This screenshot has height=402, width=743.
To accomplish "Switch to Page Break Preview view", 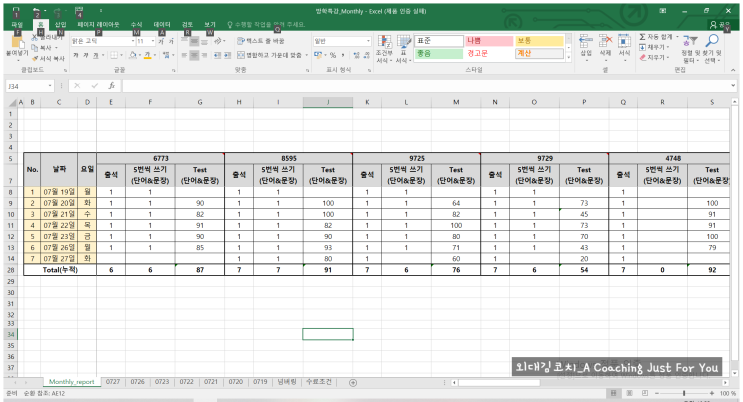I will coord(645,393).
